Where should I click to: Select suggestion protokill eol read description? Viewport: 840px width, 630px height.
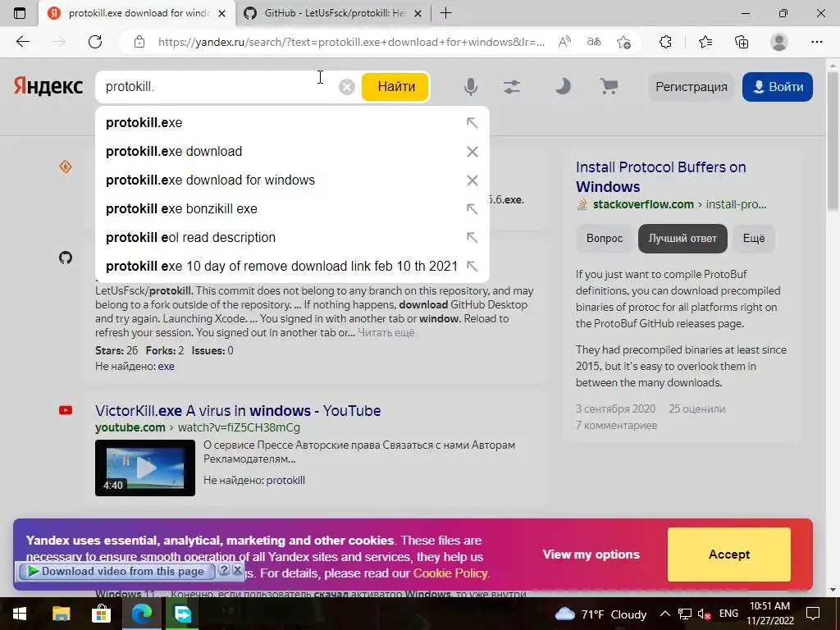pos(292,237)
